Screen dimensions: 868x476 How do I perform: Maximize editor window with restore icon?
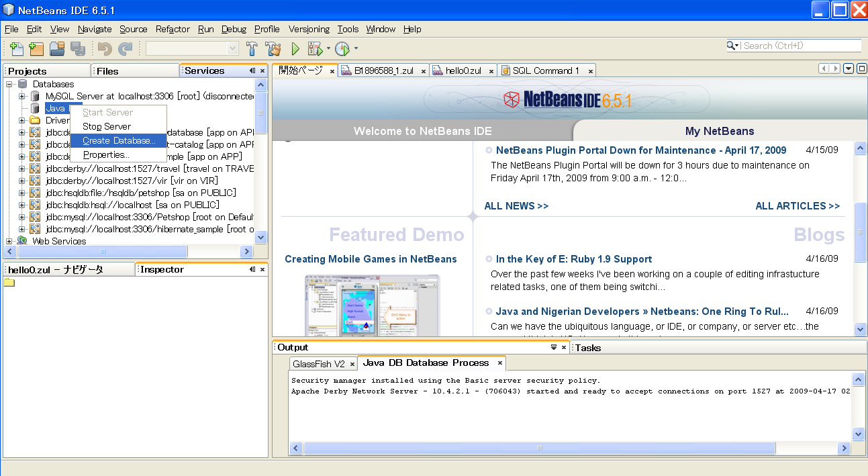click(861, 68)
